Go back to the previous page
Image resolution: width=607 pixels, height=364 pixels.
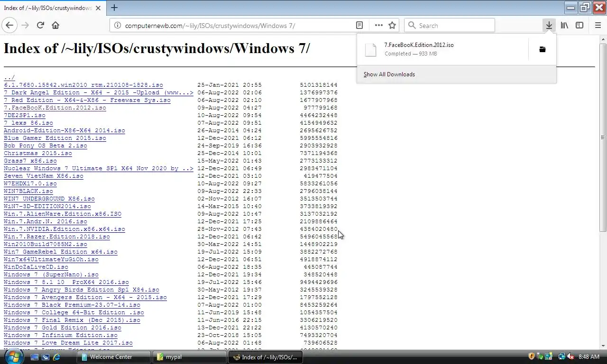tap(9, 25)
